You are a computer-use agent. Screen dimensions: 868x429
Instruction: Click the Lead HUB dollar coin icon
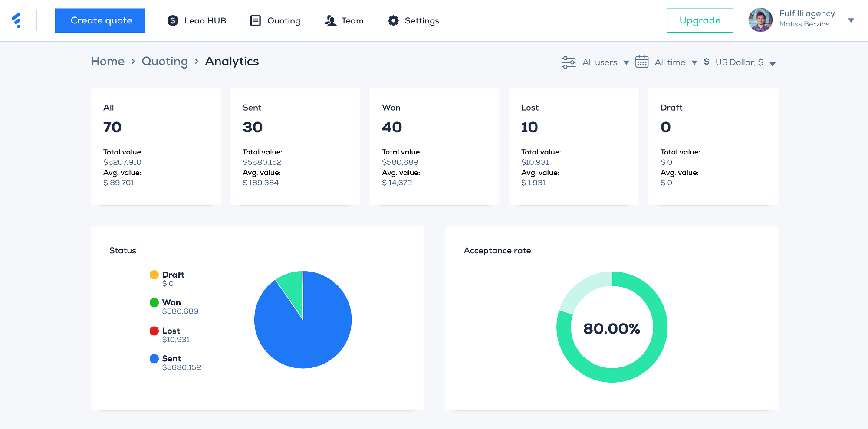click(x=173, y=20)
